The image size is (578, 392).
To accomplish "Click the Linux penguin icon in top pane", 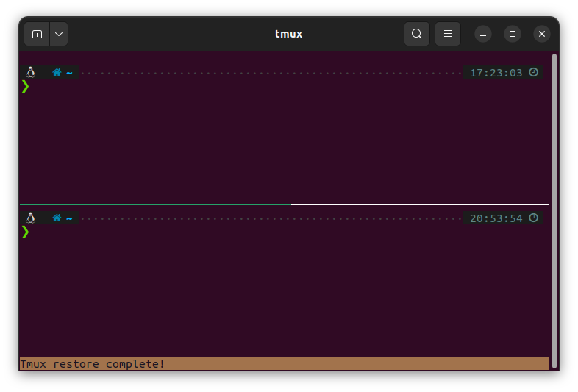I will coord(31,72).
